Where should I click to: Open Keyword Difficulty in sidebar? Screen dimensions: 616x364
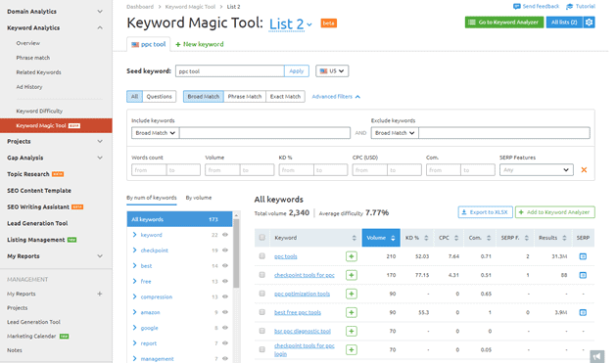39,112
